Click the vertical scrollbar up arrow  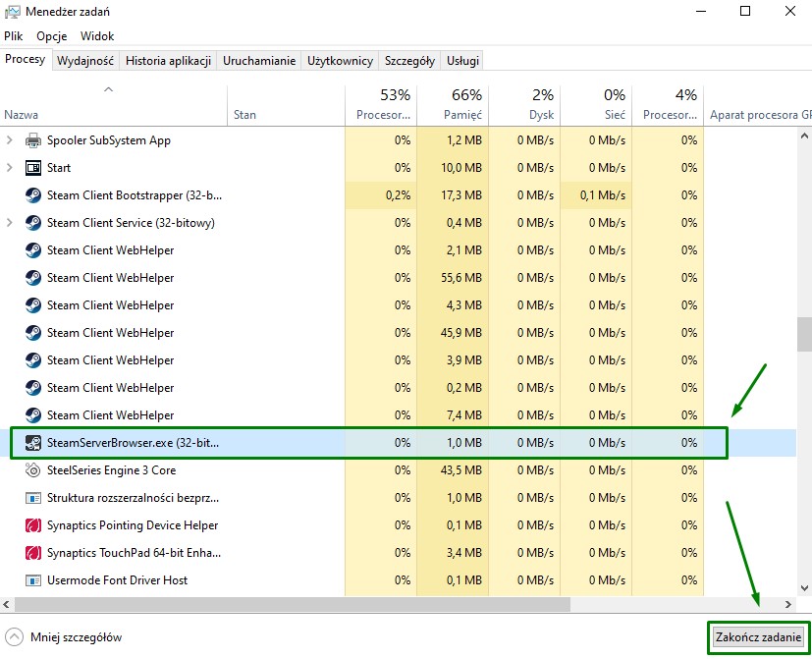coord(804,136)
